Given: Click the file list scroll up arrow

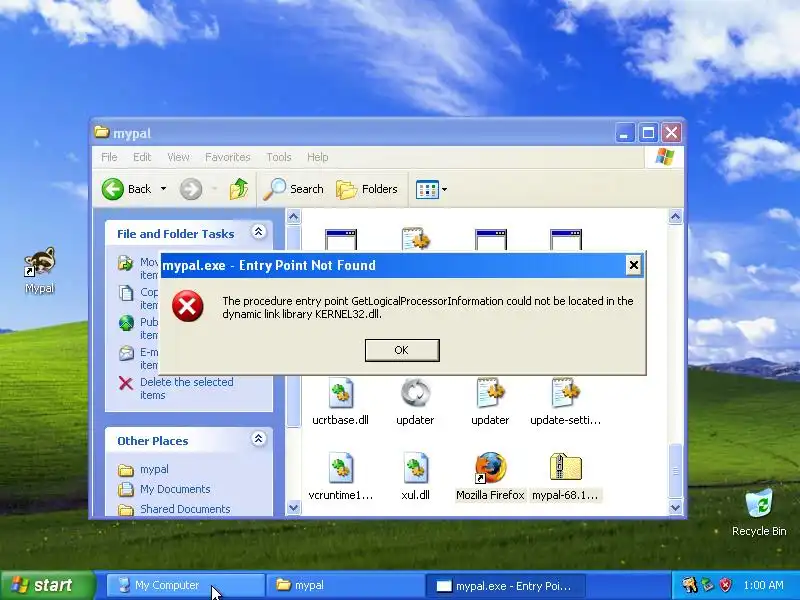Looking at the screenshot, I should click(x=675, y=217).
